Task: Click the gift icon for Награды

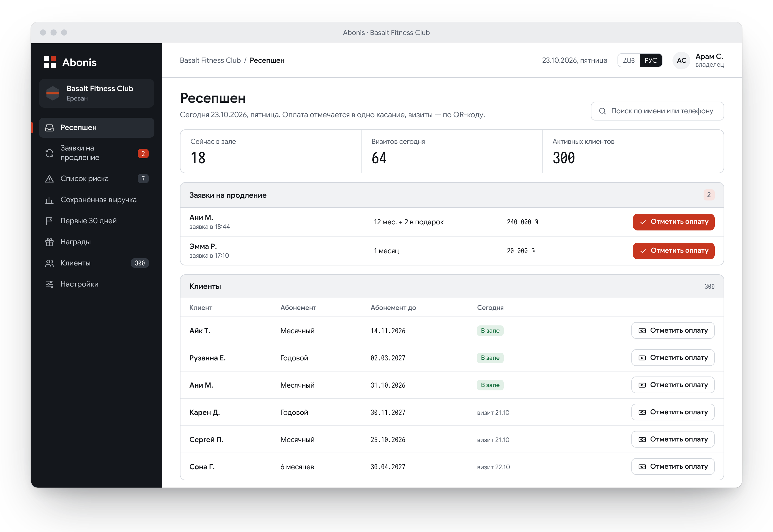Action: tap(49, 242)
